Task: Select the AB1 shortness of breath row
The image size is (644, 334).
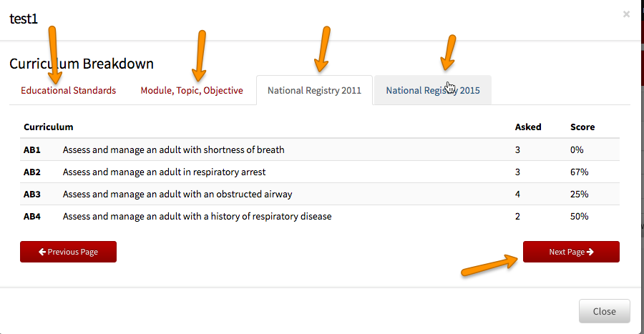Action: click(x=320, y=149)
